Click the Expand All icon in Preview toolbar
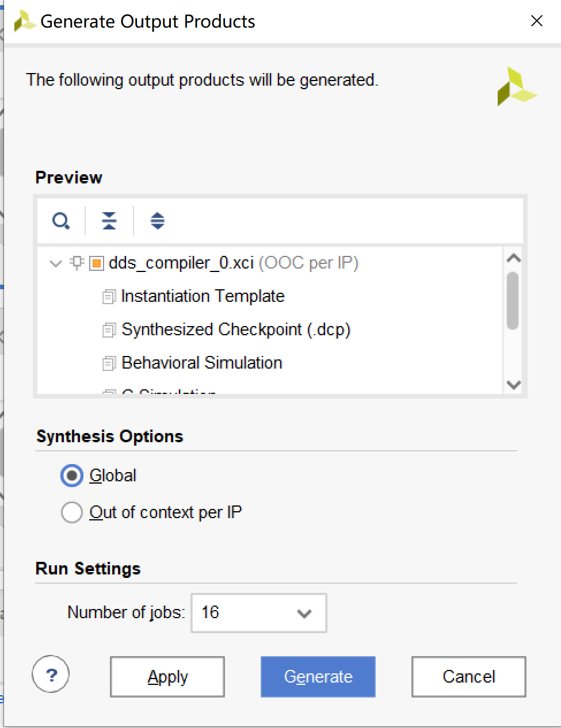Viewport: 561px width, 728px height. click(157, 221)
